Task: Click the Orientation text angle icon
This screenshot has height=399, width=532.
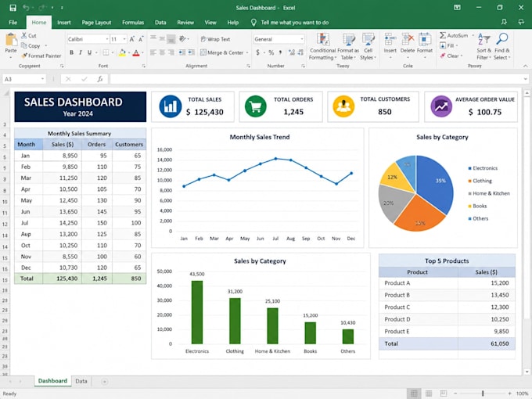Action: (182, 38)
